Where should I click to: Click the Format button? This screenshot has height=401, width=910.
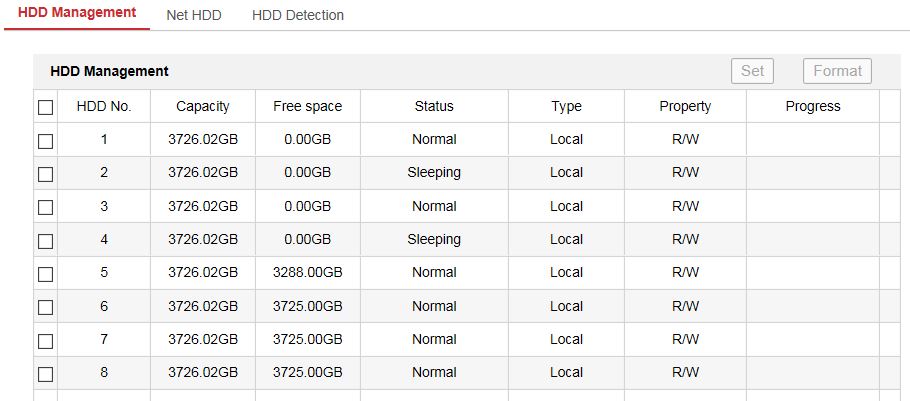coord(837,71)
